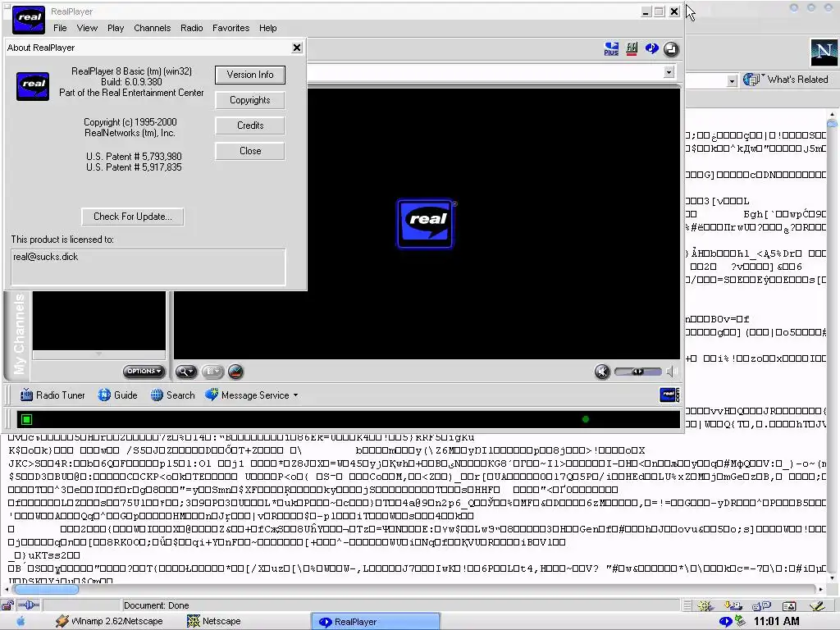The width and height of the screenshot is (840, 630).
Task: Open the Radio menu
Action: coord(191,28)
